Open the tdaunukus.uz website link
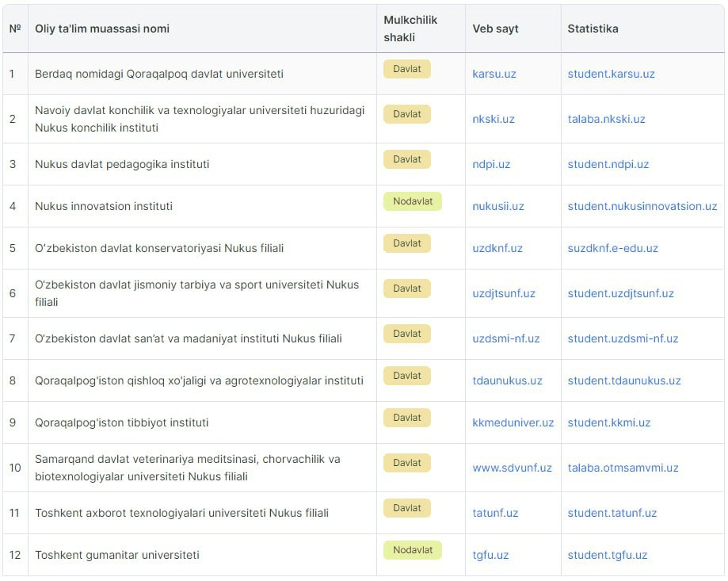This screenshot has width=728, height=581. 507,380
